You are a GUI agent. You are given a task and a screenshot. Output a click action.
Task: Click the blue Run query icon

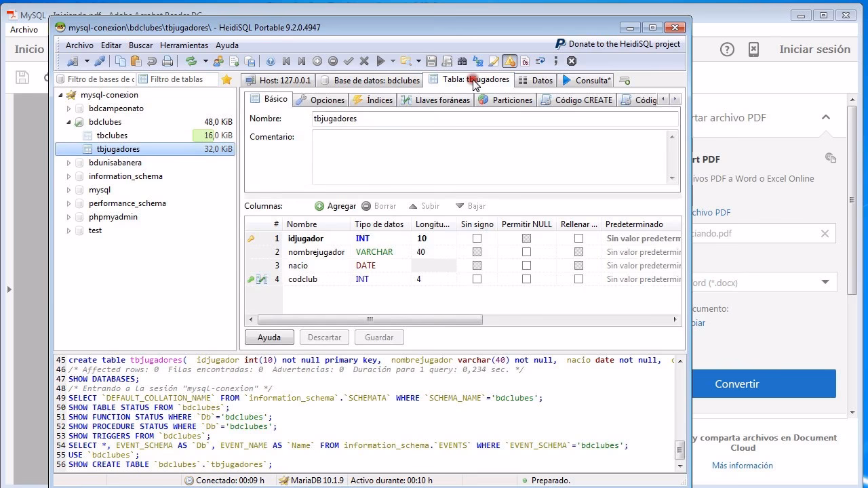[x=381, y=61]
